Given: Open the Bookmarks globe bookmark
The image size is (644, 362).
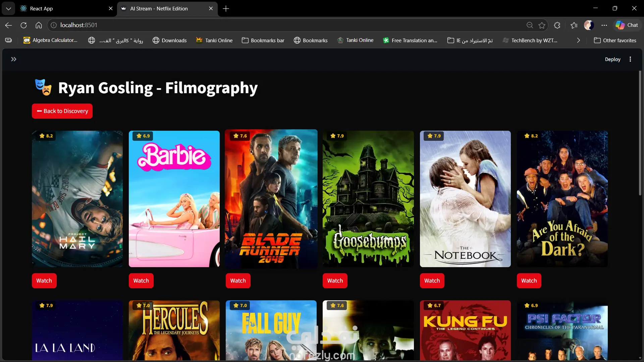Looking at the screenshot, I should pyautogui.click(x=311, y=40).
